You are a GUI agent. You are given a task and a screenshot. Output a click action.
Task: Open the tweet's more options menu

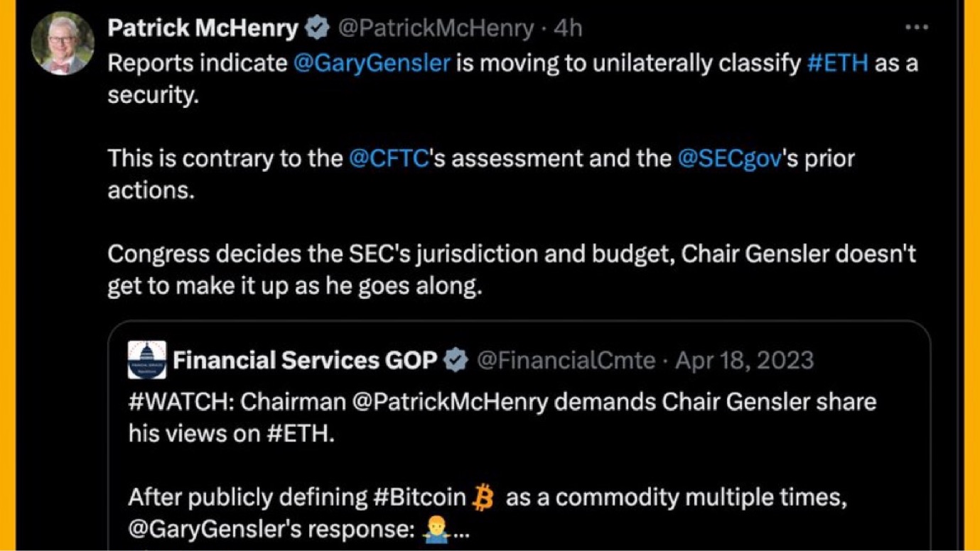(916, 28)
